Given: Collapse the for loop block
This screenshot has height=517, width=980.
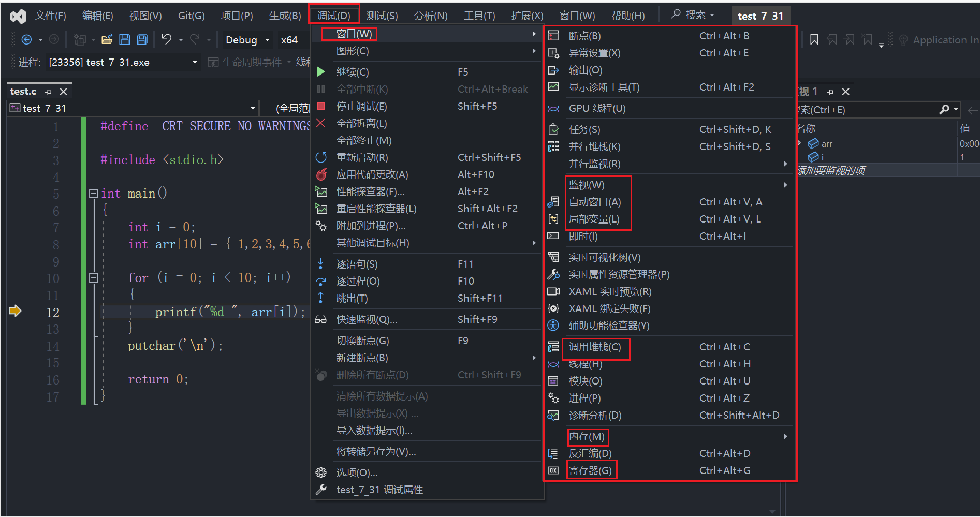Looking at the screenshot, I should coord(94,278).
